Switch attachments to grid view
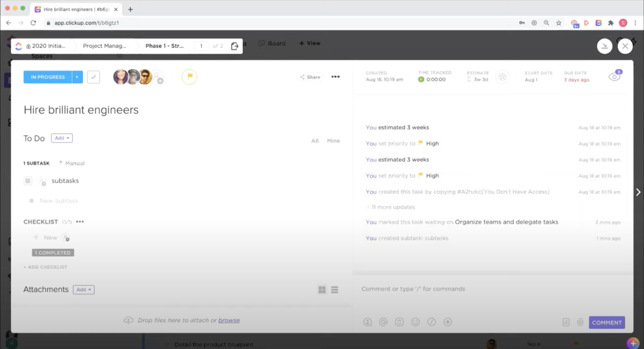This screenshot has height=349, width=644. point(322,290)
